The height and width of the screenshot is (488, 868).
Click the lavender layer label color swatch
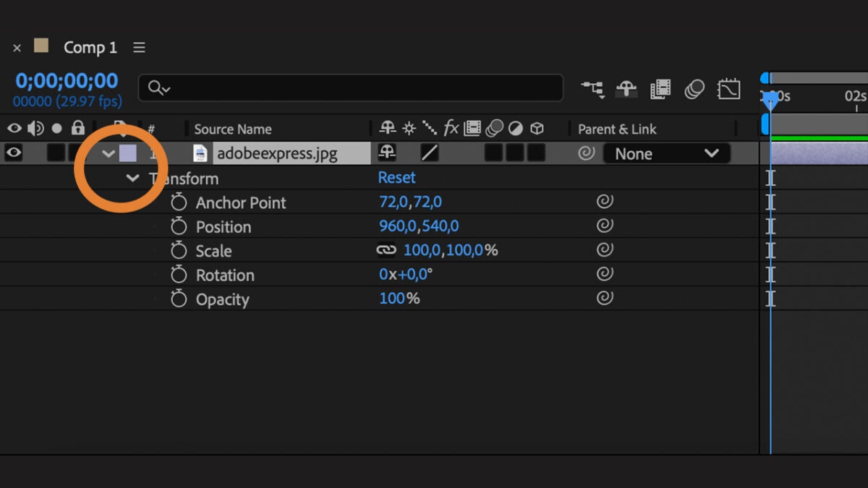coord(127,153)
